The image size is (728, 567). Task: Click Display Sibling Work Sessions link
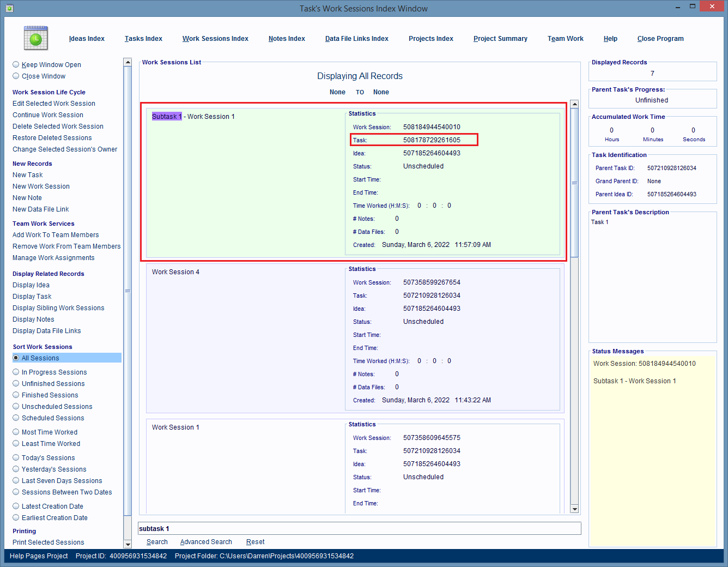[x=58, y=308]
